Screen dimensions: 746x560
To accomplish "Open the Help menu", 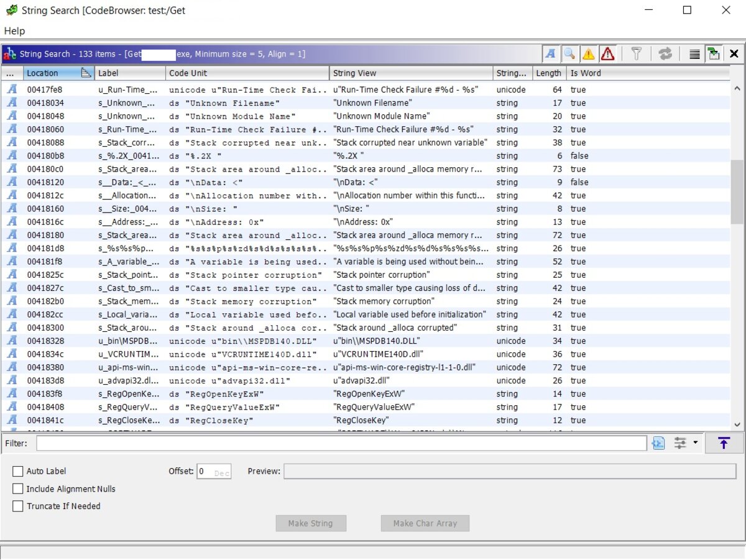I will click(14, 31).
